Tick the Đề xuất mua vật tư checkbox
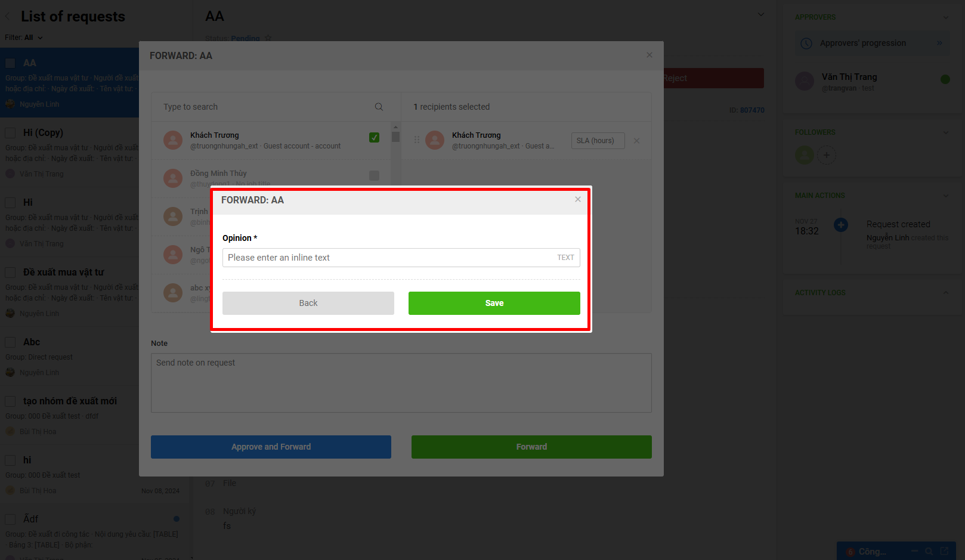Viewport: 965px width, 560px height. pyautogui.click(x=10, y=273)
